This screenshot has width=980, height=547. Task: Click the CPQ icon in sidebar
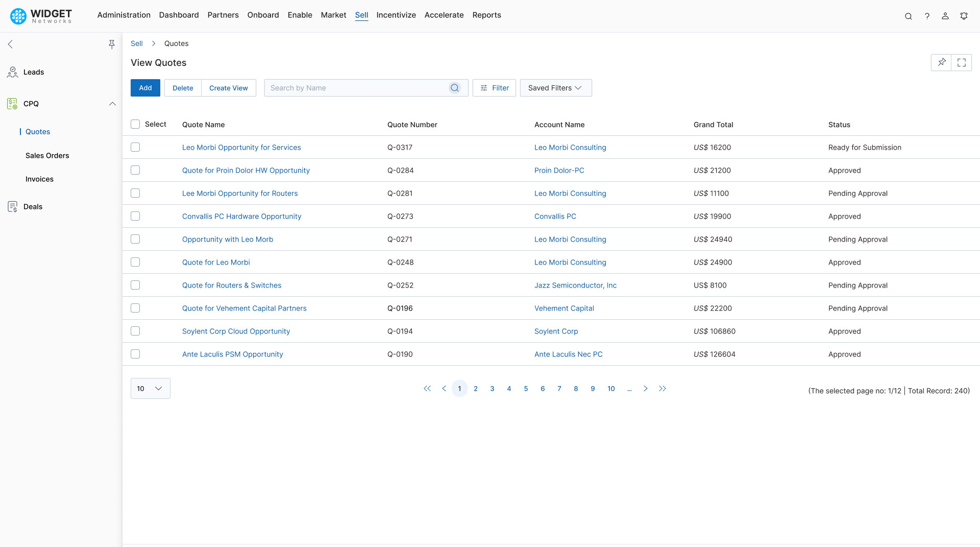tap(13, 104)
